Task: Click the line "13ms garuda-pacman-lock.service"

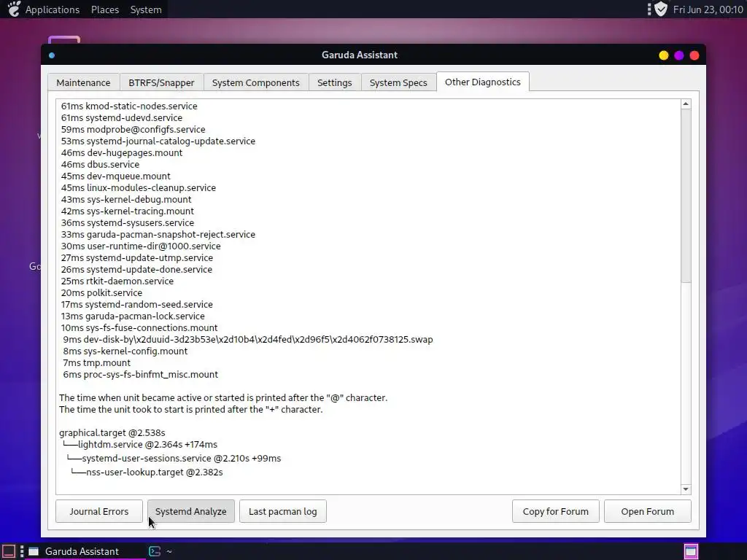Action: (x=133, y=316)
